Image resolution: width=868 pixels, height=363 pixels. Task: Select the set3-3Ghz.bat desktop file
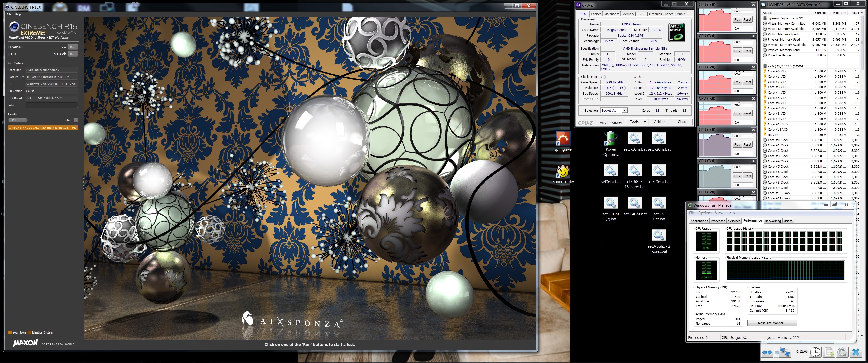coord(659,174)
